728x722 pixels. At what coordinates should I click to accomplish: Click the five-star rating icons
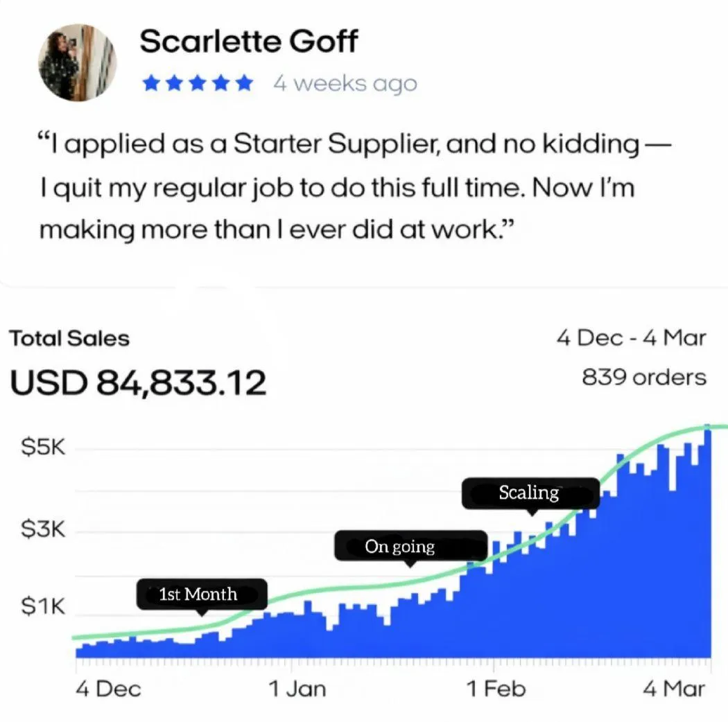[x=198, y=85]
